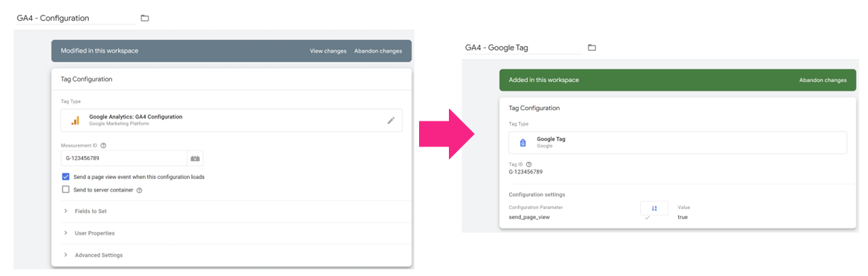The image size is (868, 276).
Task: Enable Send to server container checkbox
Action: (x=66, y=190)
